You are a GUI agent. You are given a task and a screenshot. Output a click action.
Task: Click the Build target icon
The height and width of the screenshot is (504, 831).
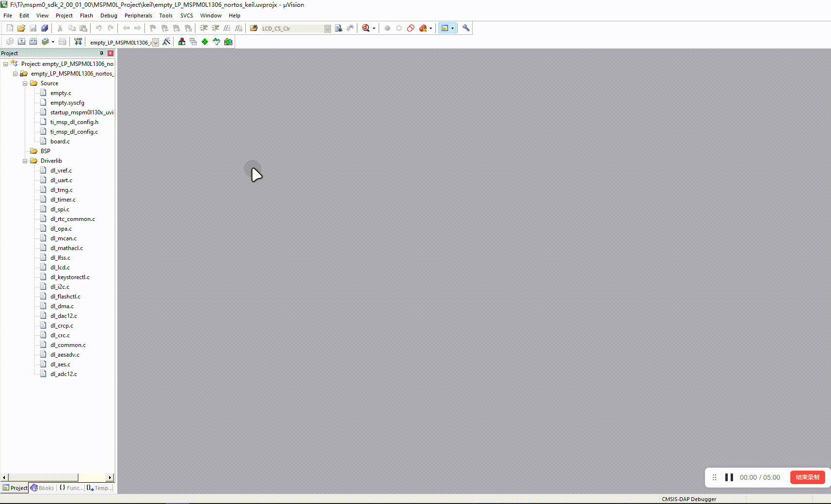[21, 42]
